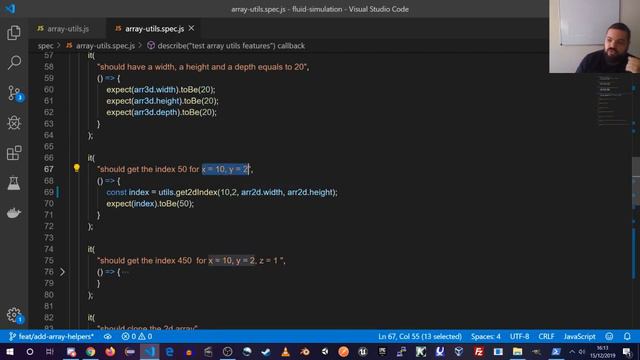Viewport: 640px width, 360px height.
Task: Open Blender from taskbar
Action: point(304,351)
